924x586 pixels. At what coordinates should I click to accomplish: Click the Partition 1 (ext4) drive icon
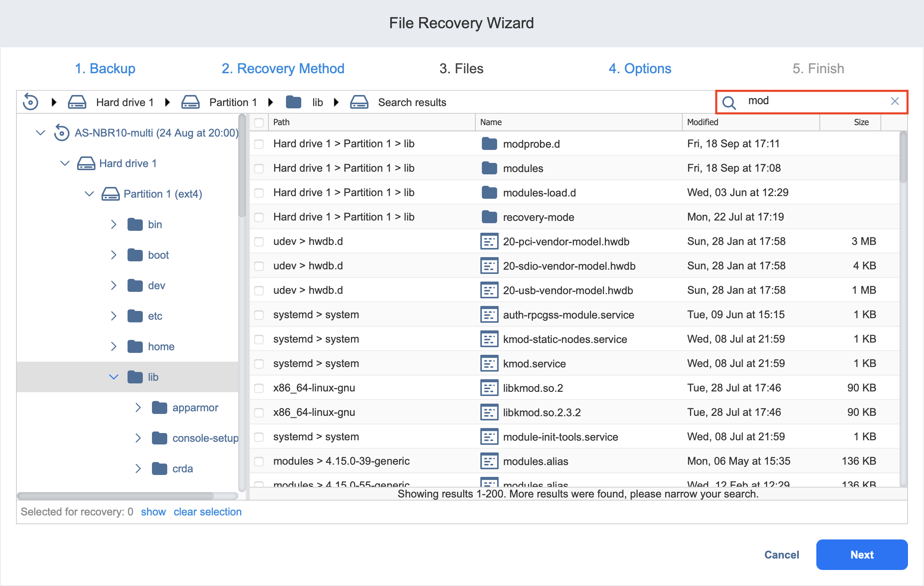[110, 194]
